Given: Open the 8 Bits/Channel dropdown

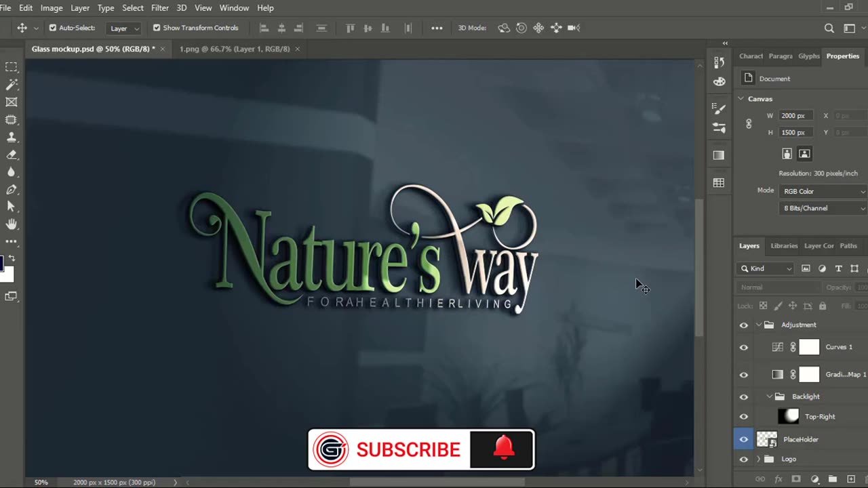Looking at the screenshot, I should [823, 208].
